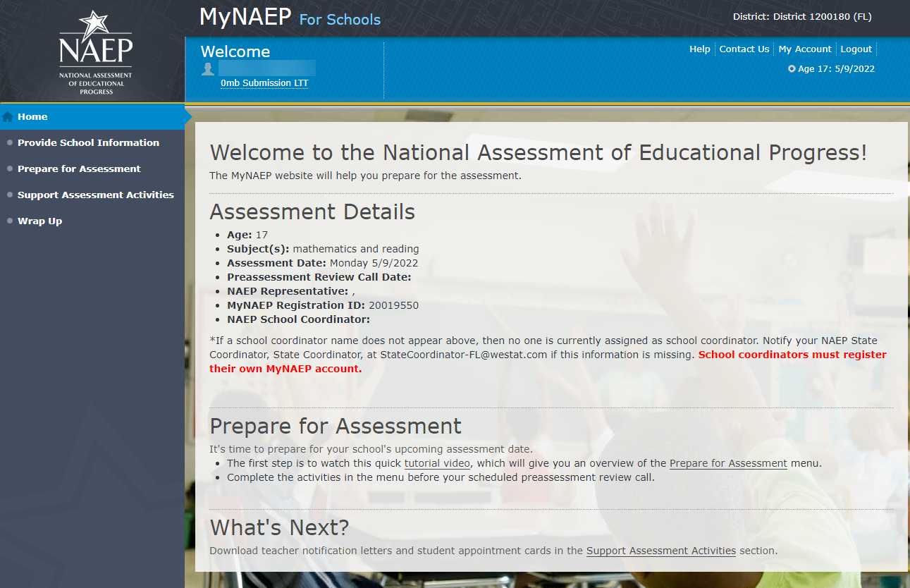Screen dimensions: 910x588
Task: Click the StateCoordinator-FL@westat.com email address
Action: (464, 355)
